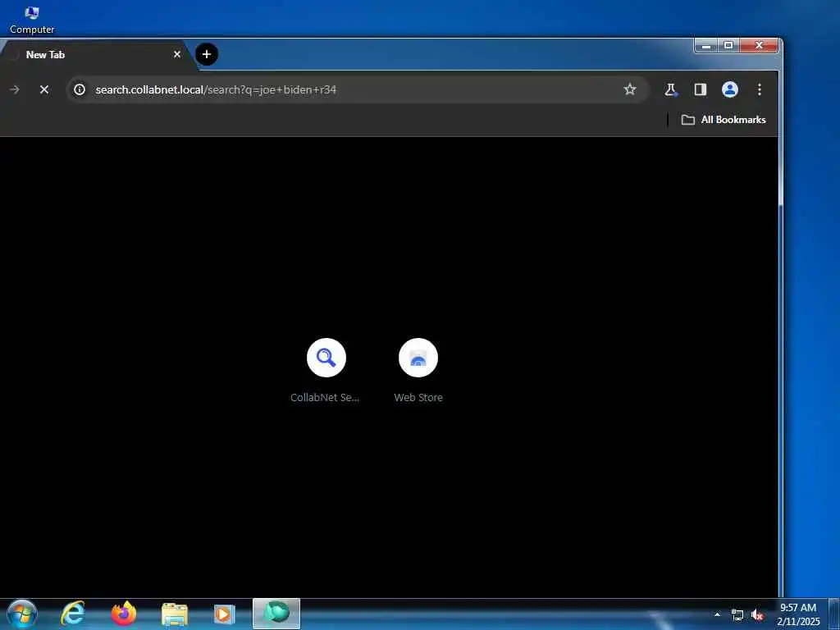Launch Internet Explorer from taskbar
The image size is (840, 630).
point(73,614)
